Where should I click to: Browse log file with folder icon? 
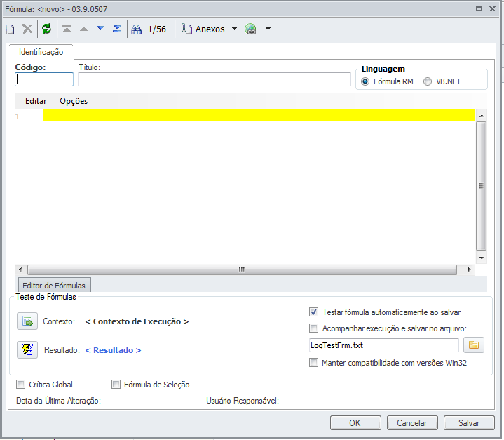pos(474,345)
